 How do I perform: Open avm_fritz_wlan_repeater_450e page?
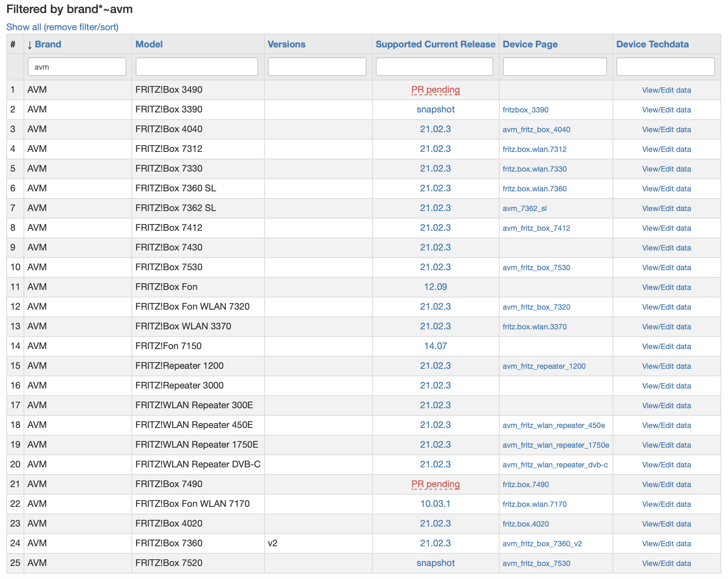[x=554, y=425]
